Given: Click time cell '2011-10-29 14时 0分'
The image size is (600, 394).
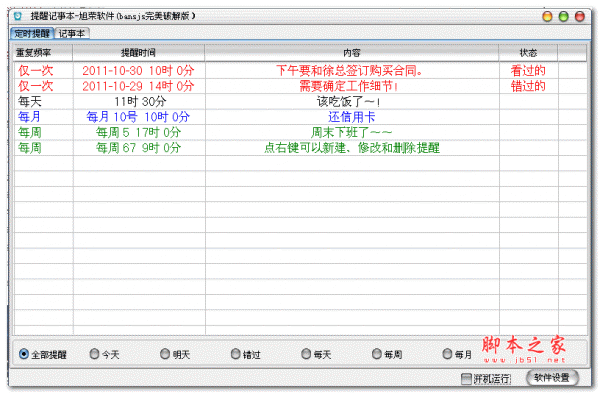Looking at the screenshot, I should pyautogui.click(x=139, y=86).
